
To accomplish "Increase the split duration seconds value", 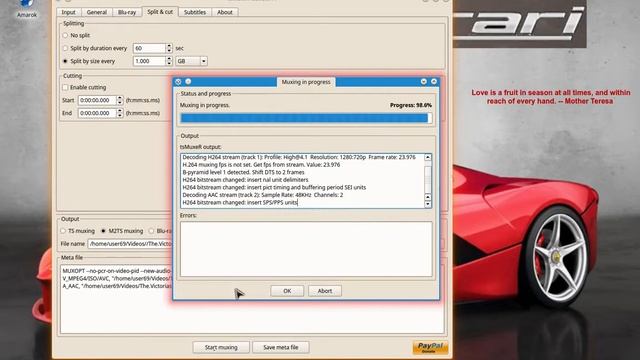I will [x=169, y=46].
